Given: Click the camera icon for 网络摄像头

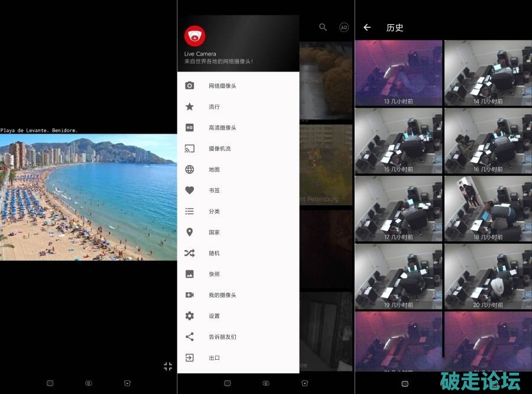Looking at the screenshot, I should (189, 86).
